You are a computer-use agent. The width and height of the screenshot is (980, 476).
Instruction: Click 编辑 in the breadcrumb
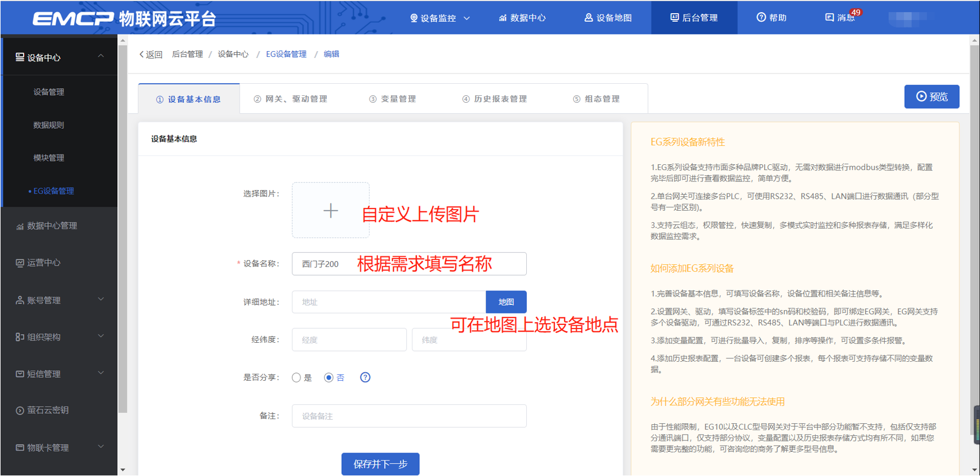point(331,54)
